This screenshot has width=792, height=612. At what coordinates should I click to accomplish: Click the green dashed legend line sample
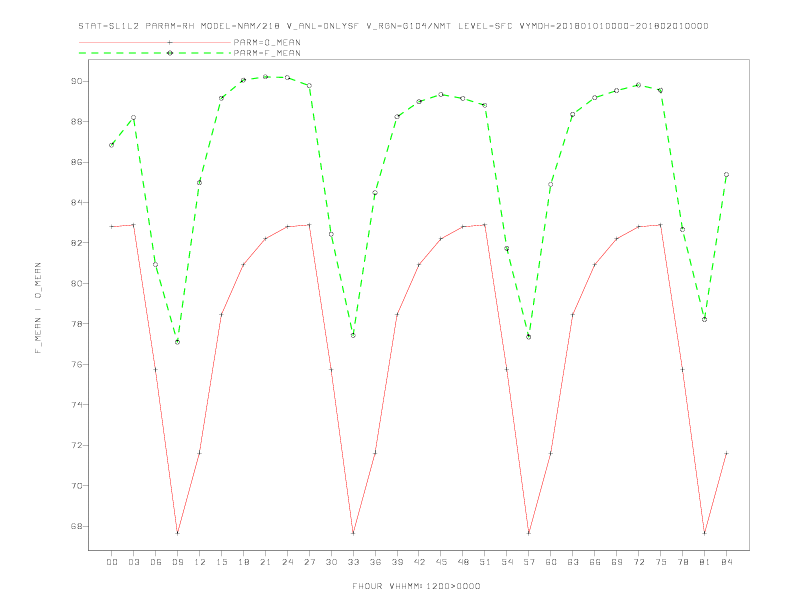pyautogui.click(x=155, y=53)
